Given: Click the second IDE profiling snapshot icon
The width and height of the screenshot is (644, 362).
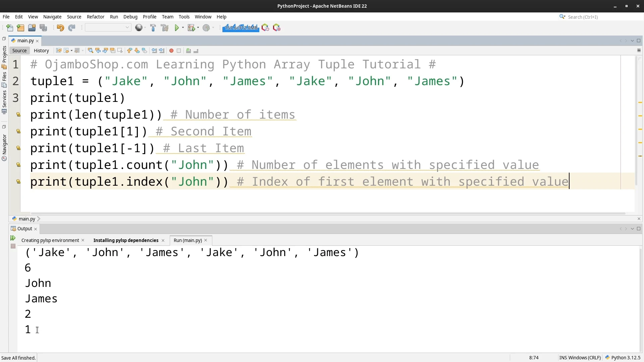Looking at the screenshot, I should pos(277,28).
